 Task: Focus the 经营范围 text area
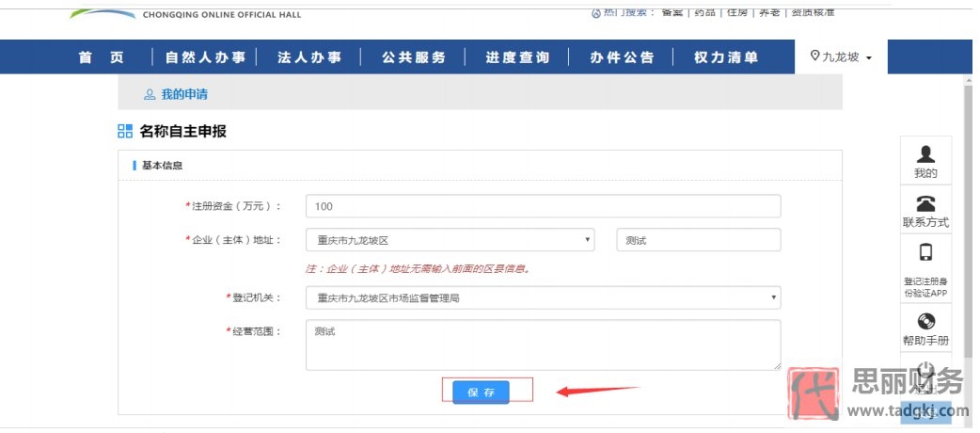point(543,345)
